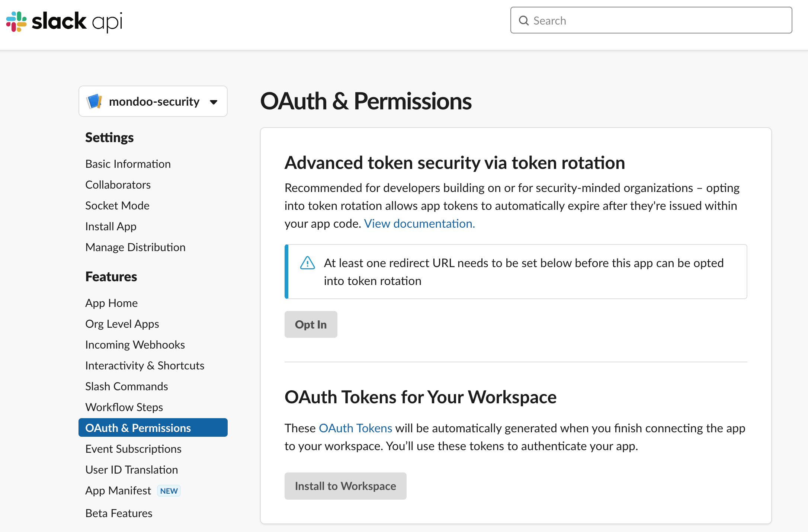Click the warning triangle in the alert banner
Viewport: 808px width, 532px height.
point(307,263)
